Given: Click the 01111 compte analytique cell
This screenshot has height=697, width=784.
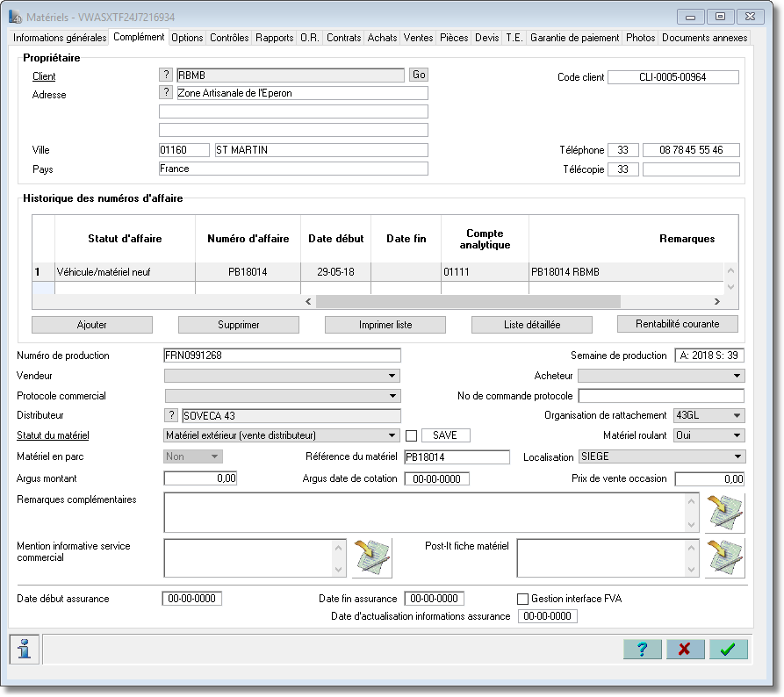Looking at the screenshot, I should point(485,272).
